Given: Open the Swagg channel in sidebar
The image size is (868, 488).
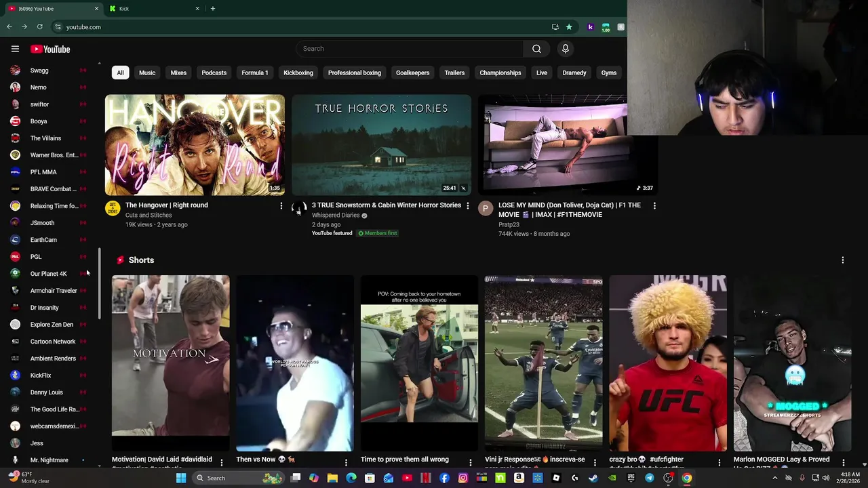Looking at the screenshot, I should point(47,70).
